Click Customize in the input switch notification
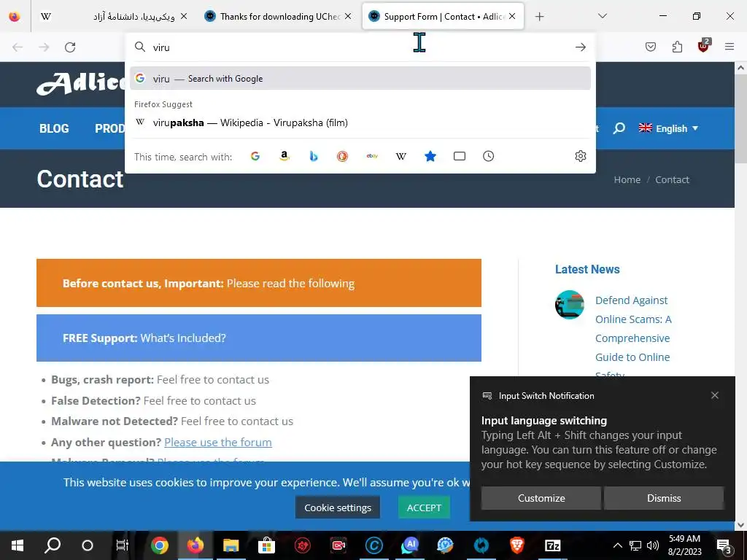747x560 pixels. 541,498
